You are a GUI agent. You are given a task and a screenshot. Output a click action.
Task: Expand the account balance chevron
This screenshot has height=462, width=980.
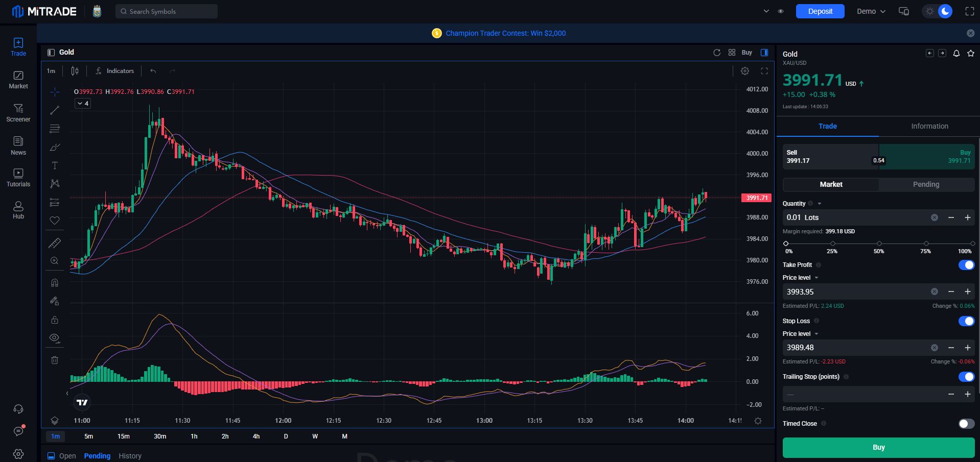point(766,11)
